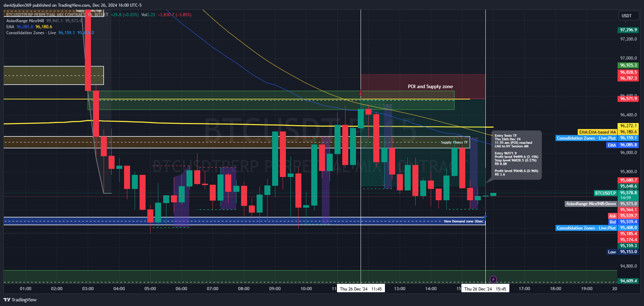
Task: Click the yellow 96,272.1 price label
Action: point(629,126)
